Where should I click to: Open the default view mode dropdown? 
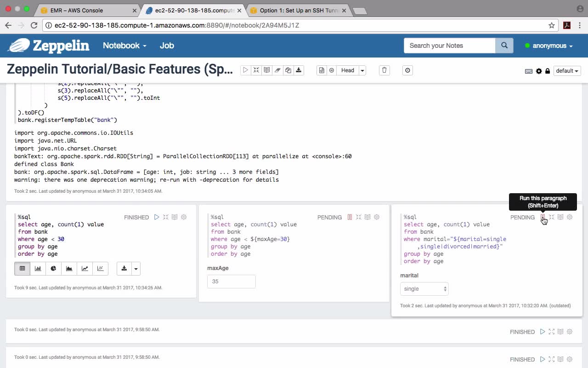(x=567, y=71)
